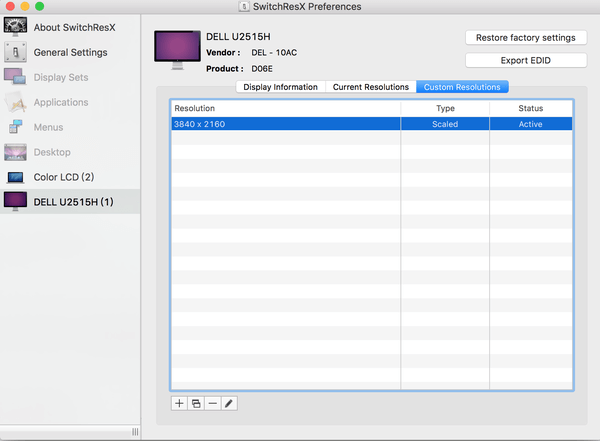This screenshot has width=600, height=441.
Task: Open the About SwitchResX label
Action: (75, 28)
